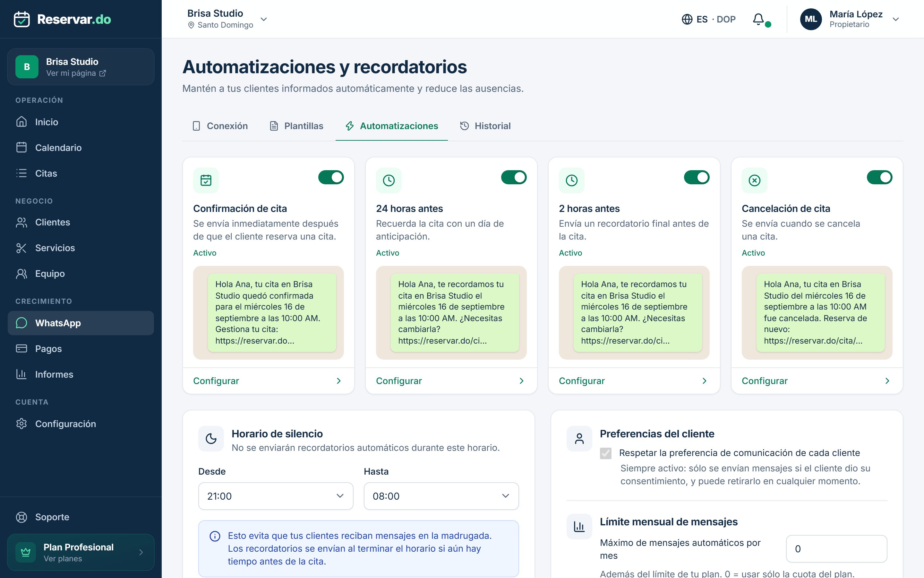Click Configurar under 24 horas antes
This screenshot has width=924, height=578.
(x=451, y=381)
